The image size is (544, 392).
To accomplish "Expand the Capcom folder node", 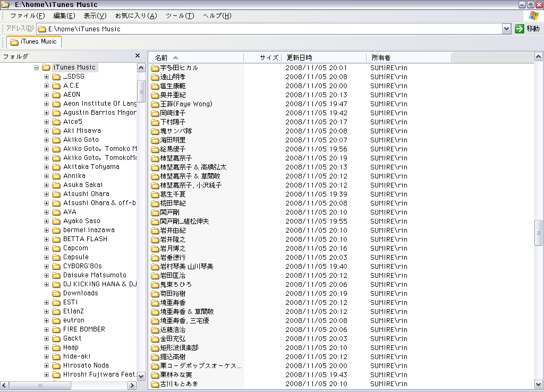I will pyautogui.click(x=47, y=249).
